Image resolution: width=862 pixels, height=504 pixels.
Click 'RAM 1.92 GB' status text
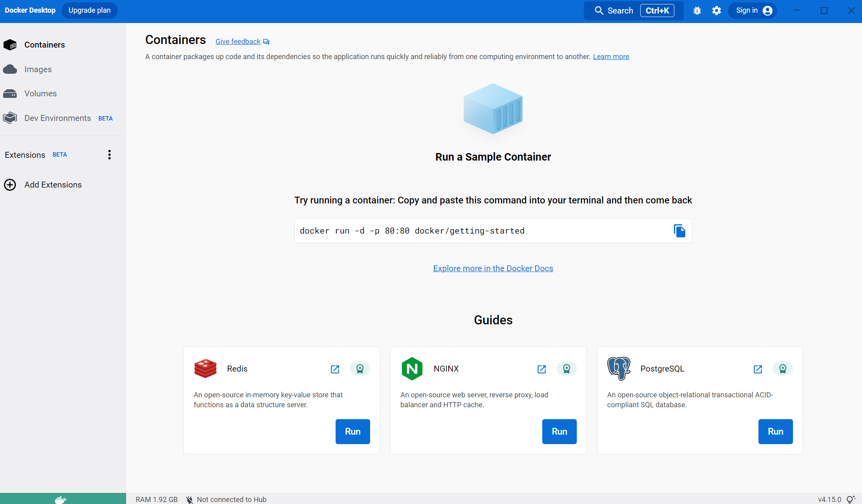point(157,500)
